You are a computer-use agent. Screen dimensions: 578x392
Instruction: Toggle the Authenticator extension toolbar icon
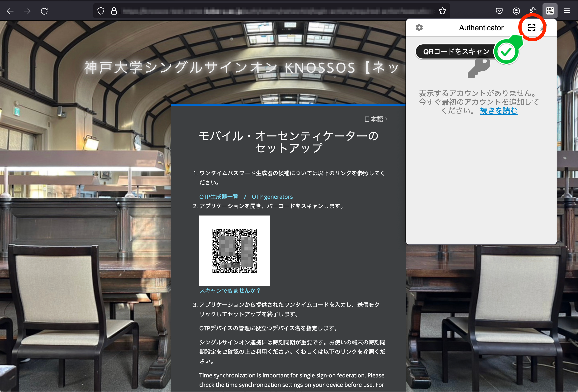coord(550,11)
